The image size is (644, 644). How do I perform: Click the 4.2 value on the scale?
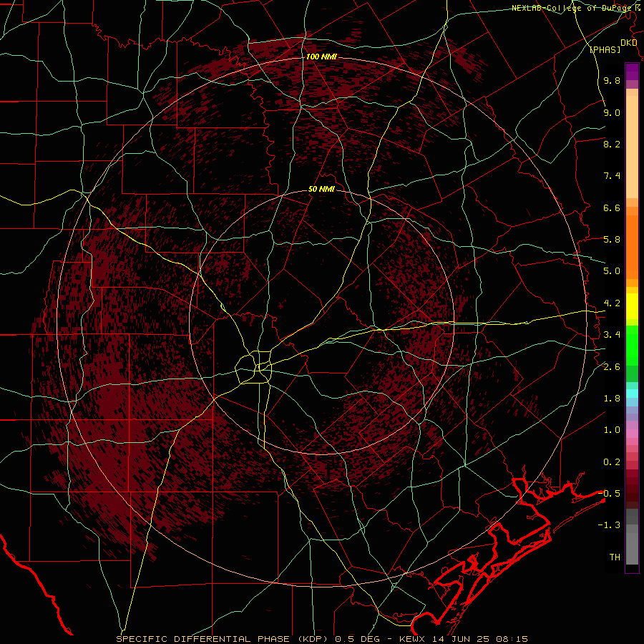pos(612,303)
